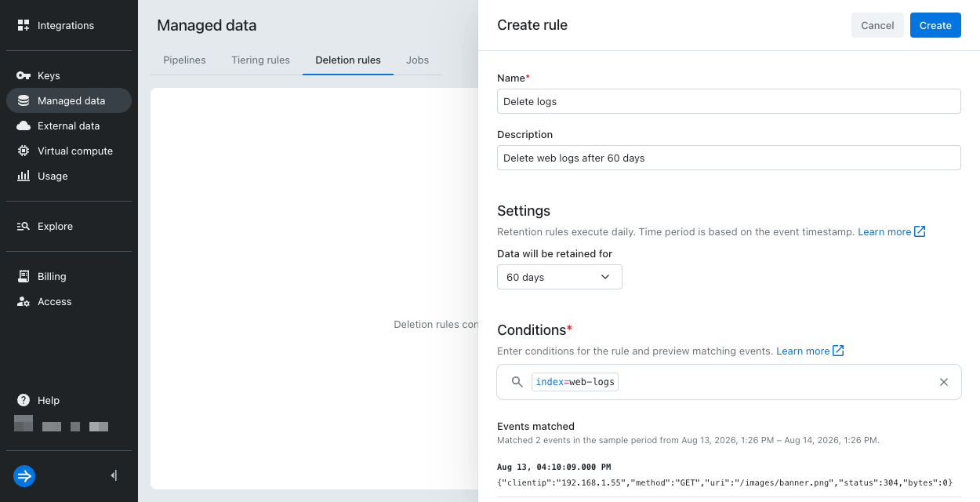980x502 pixels.
Task: Open Managed data menu item
Action: [69, 100]
